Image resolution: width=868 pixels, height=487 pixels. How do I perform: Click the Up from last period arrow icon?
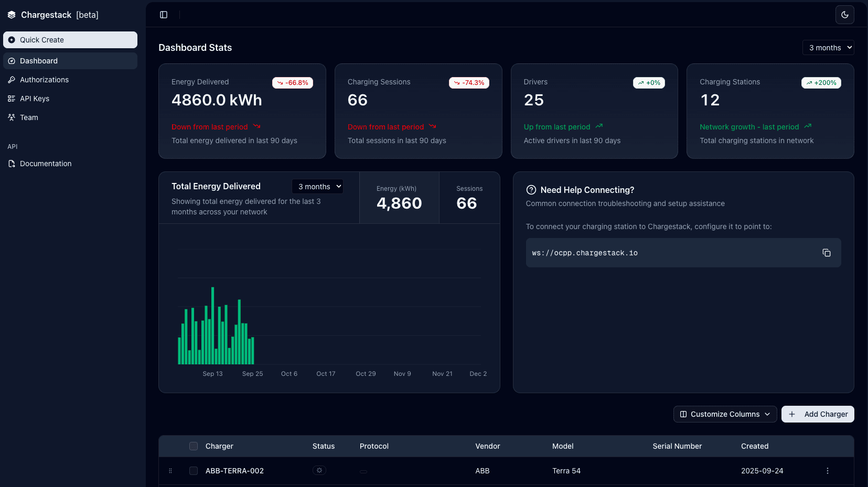pyautogui.click(x=599, y=126)
